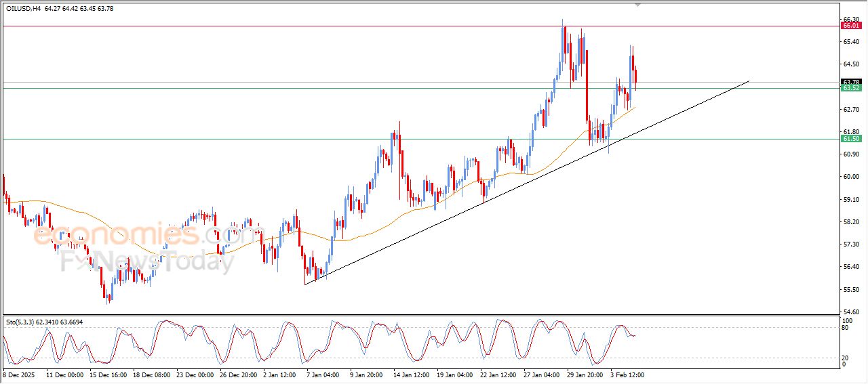Viewport: 868px width, 384px height.
Task: Click the current price 63.78 tag
Action: point(850,82)
